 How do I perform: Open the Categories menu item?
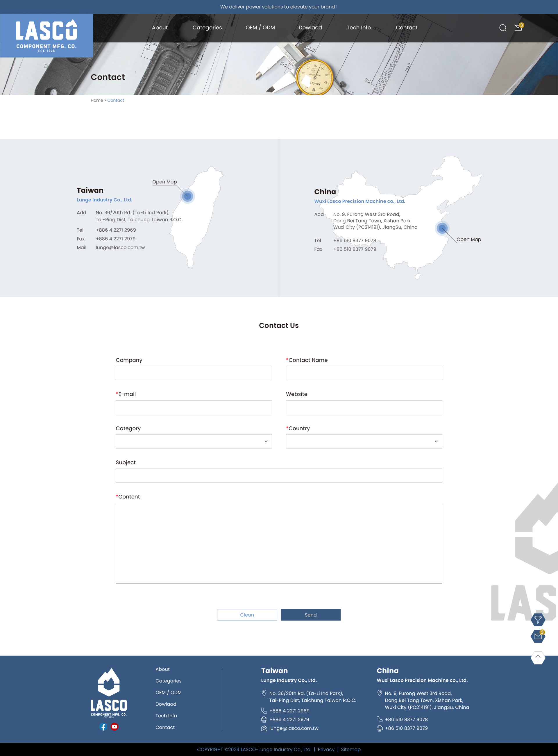click(207, 28)
